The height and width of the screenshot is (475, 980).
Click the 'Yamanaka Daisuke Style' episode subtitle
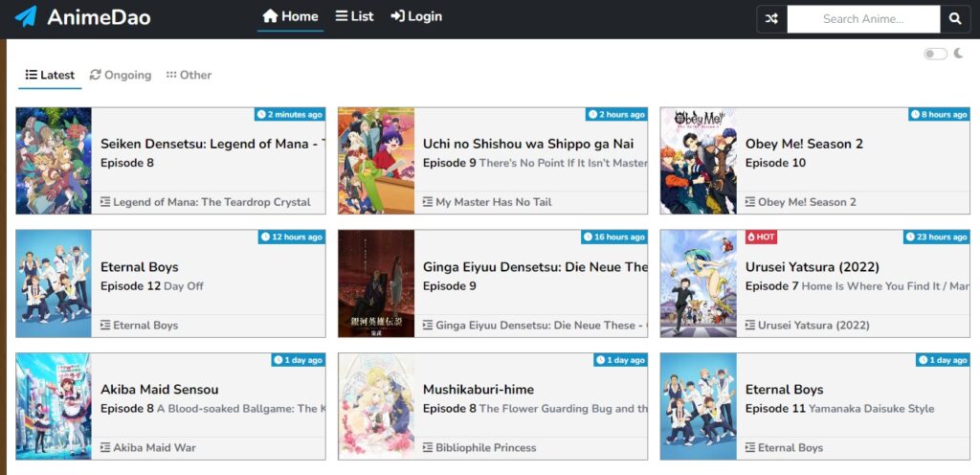871,409
